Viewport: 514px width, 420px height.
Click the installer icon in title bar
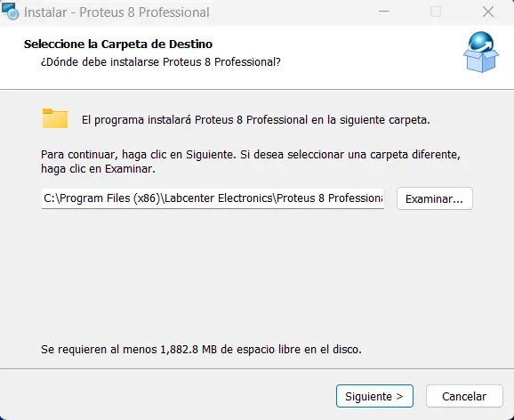point(10,12)
